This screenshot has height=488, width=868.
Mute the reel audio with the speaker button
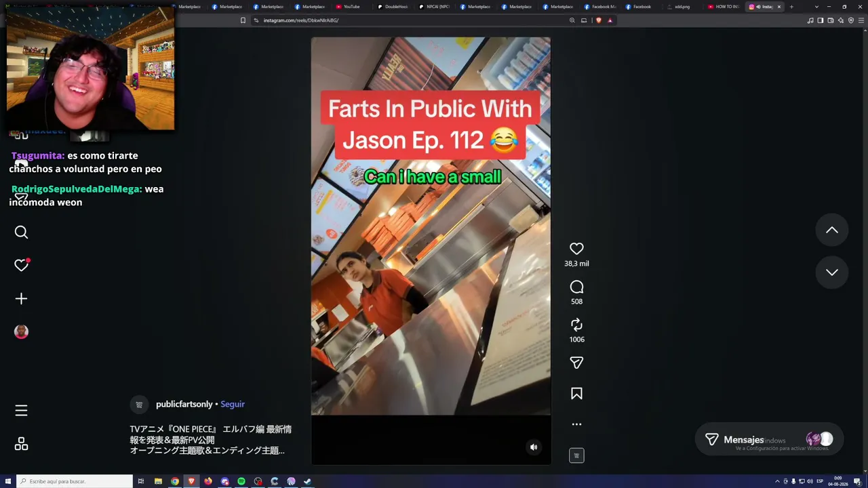pos(534,447)
